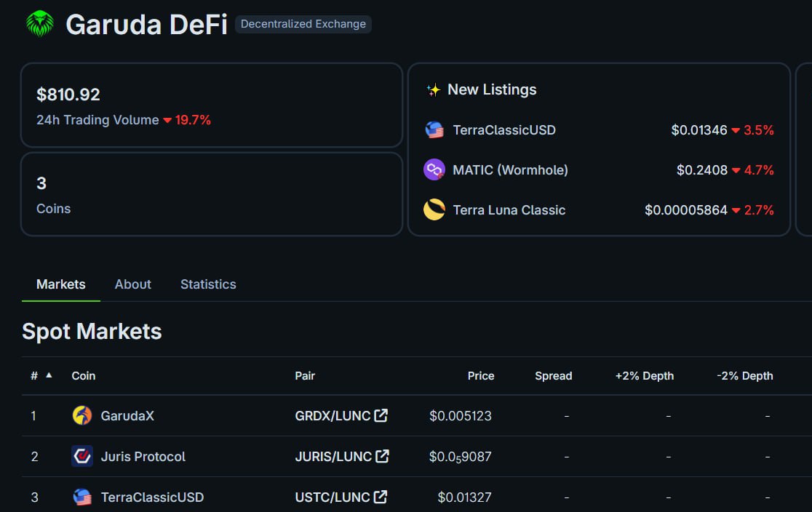Click the 3 Coins summary card
The width and height of the screenshot is (812, 512).
212,194
